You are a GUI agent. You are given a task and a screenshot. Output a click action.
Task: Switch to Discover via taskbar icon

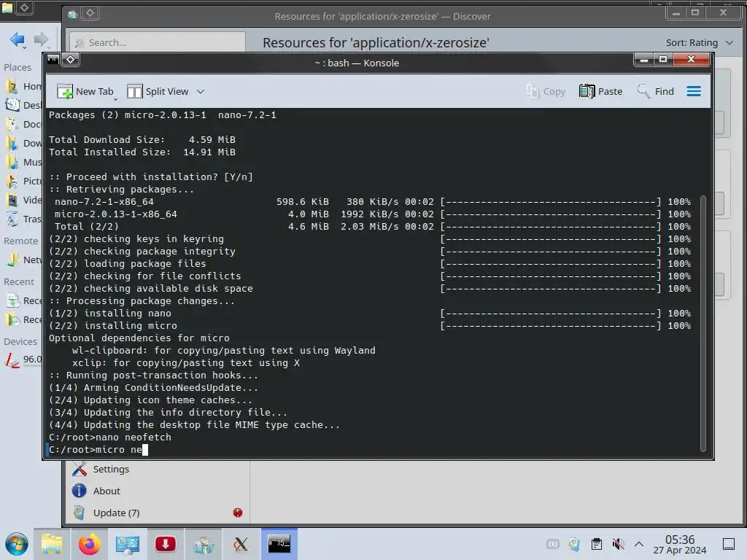tap(203, 544)
